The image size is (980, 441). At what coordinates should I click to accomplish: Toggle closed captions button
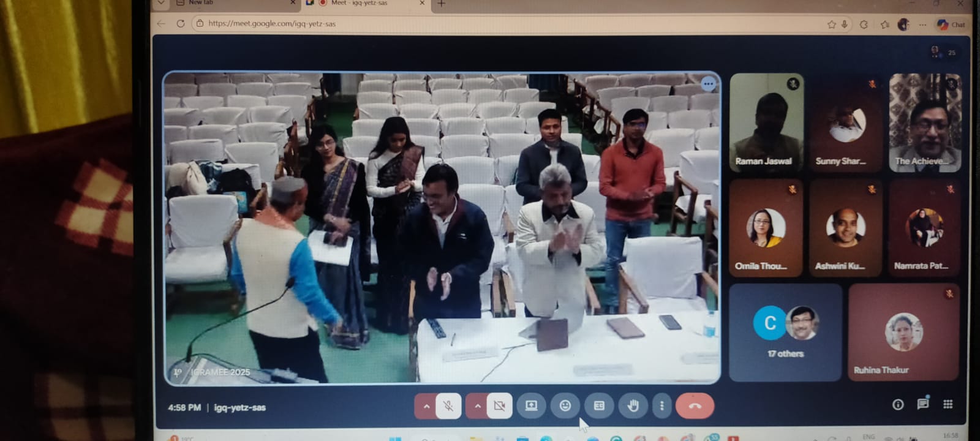coord(599,405)
